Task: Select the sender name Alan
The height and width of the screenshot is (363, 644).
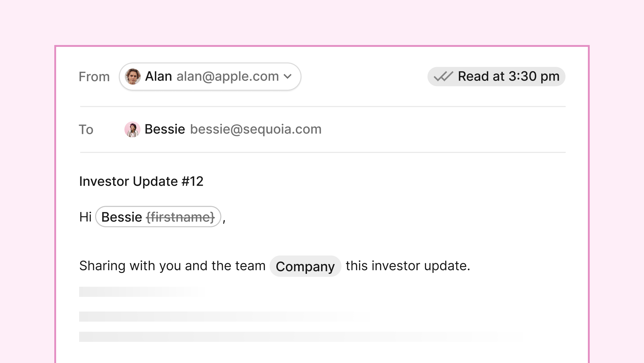Action: [158, 77]
